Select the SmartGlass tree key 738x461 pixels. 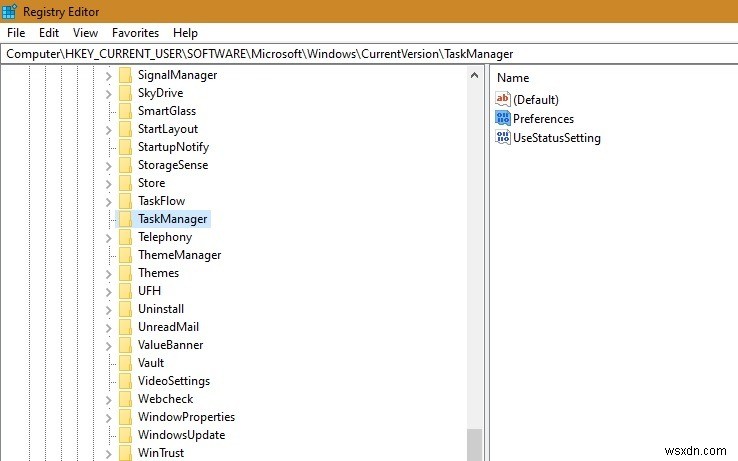pos(167,111)
